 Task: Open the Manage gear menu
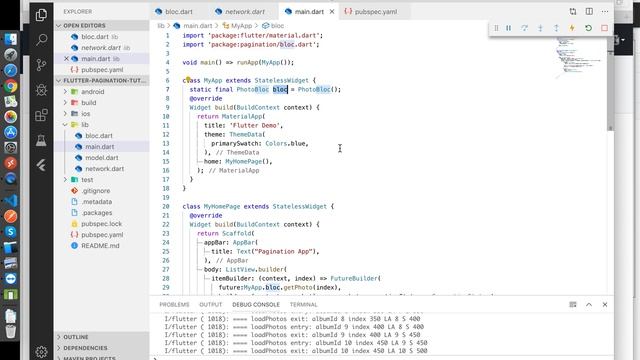(x=41, y=351)
